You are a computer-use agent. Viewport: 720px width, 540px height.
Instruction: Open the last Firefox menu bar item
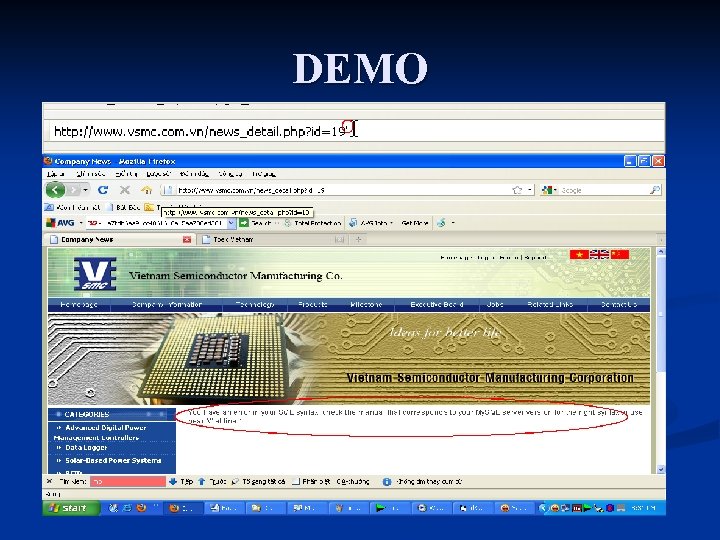(x=264, y=174)
